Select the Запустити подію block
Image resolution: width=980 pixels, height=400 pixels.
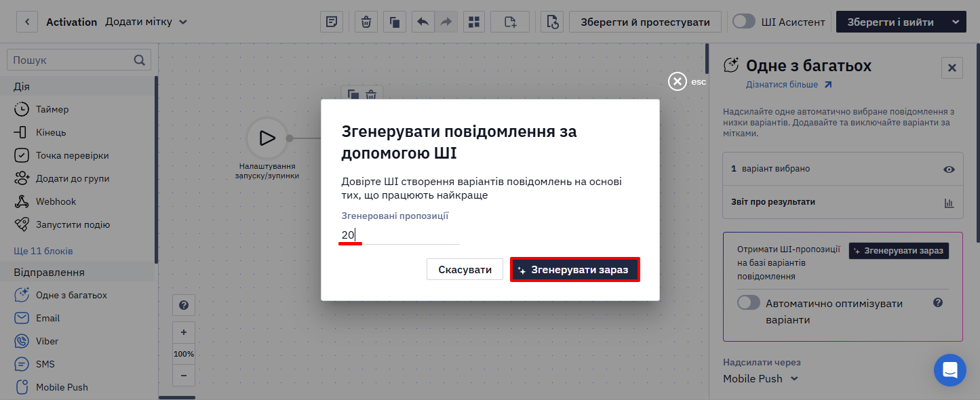[73, 224]
